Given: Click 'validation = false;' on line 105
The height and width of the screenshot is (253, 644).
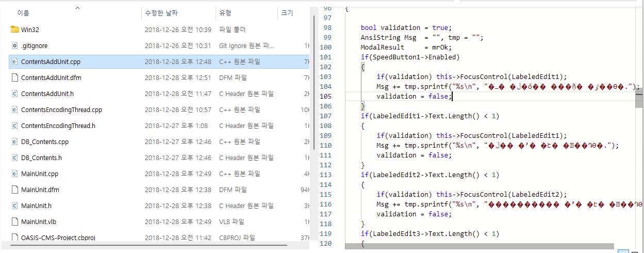Looking at the screenshot, I should [414, 96].
